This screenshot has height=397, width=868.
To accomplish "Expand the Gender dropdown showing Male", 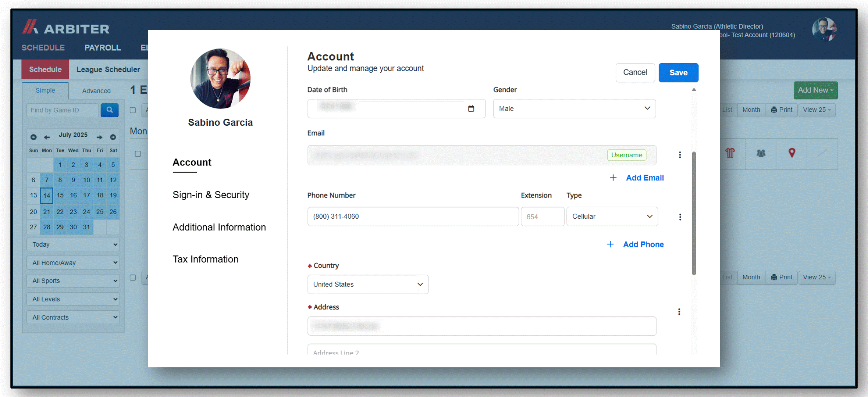I will 574,108.
